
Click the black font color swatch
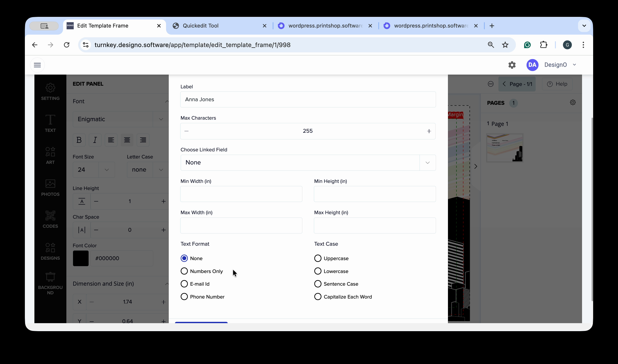[81, 258]
